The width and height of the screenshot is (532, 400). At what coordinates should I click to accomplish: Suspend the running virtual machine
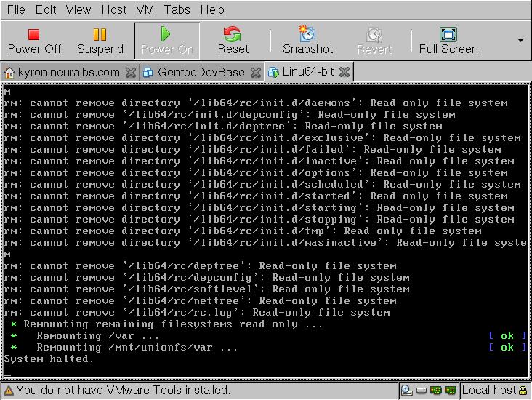[x=100, y=41]
